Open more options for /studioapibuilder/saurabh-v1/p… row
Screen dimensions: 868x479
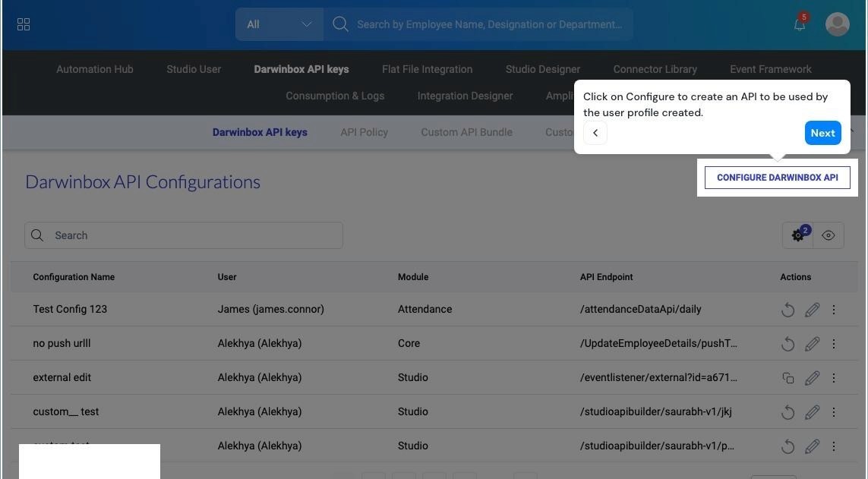pos(834,446)
